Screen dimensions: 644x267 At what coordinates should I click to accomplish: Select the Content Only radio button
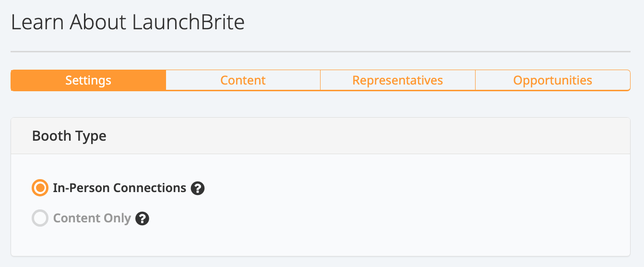pyautogui.click(x=40, y=218)
